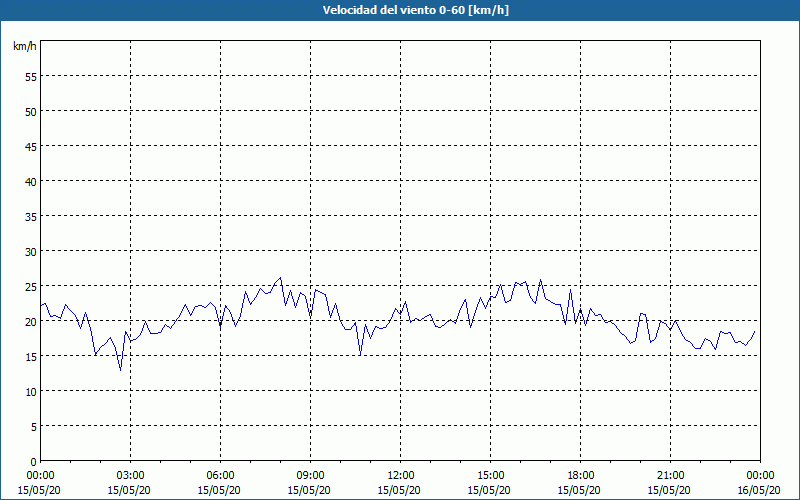The image size is (800, 500).
Task: Click the 12:00 time axis label
Action: (x=401, y=476)
